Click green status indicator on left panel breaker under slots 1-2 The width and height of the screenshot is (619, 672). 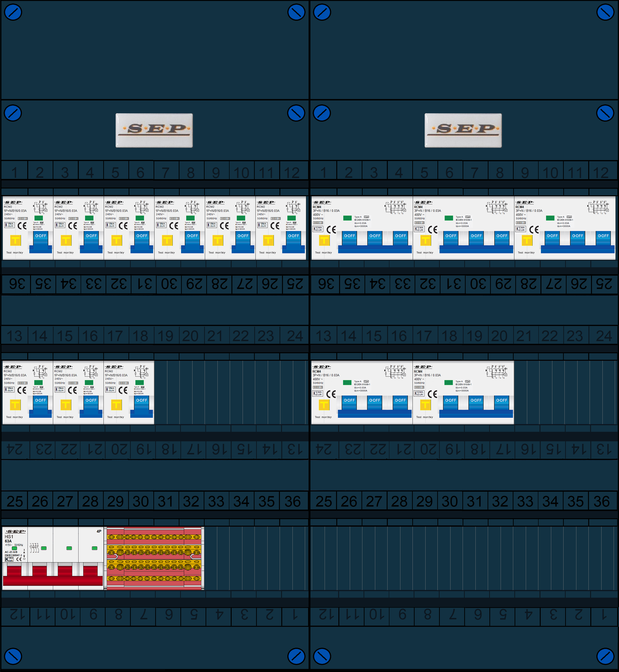[x=39, y=218]
